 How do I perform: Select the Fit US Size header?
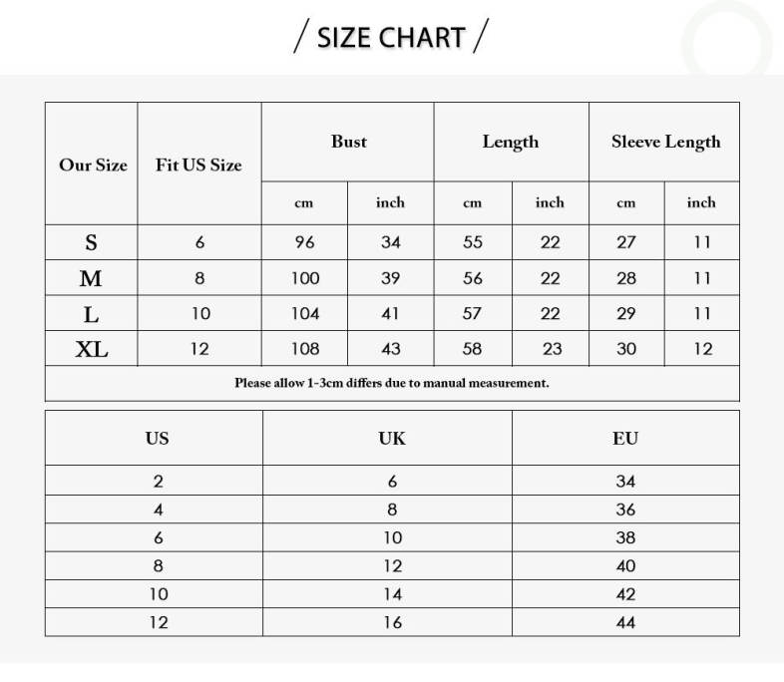[198, 166]
